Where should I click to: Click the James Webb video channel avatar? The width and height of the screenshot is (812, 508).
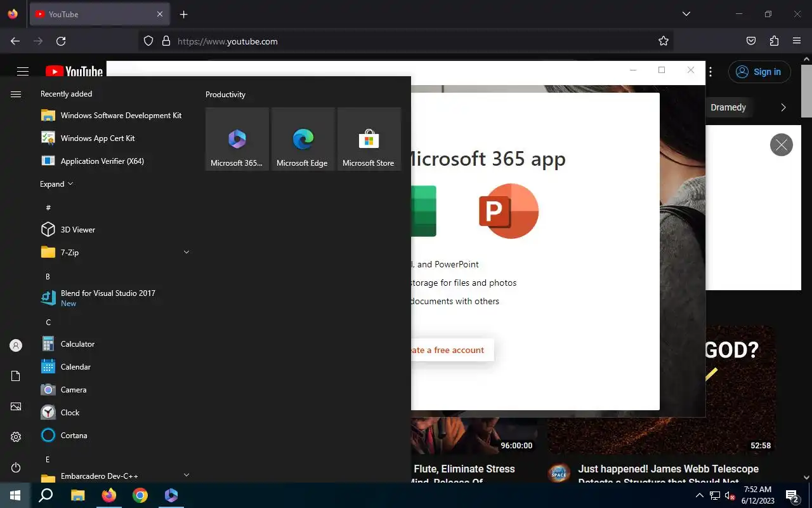tap(559, 473)
